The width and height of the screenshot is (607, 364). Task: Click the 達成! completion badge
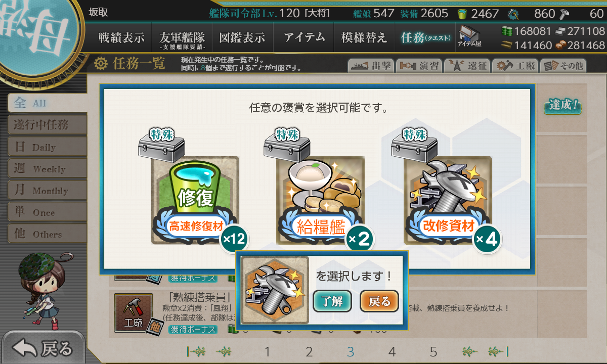[562, 106]
